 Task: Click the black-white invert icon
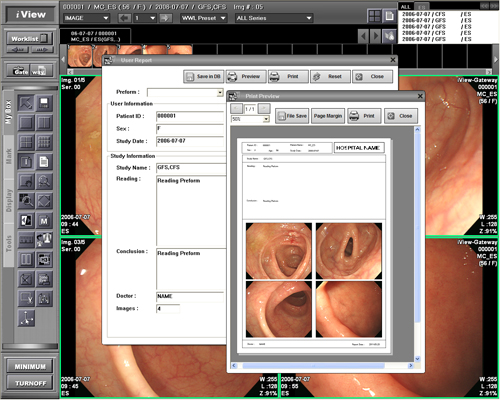pyautogui.click(x=26, y=220)
